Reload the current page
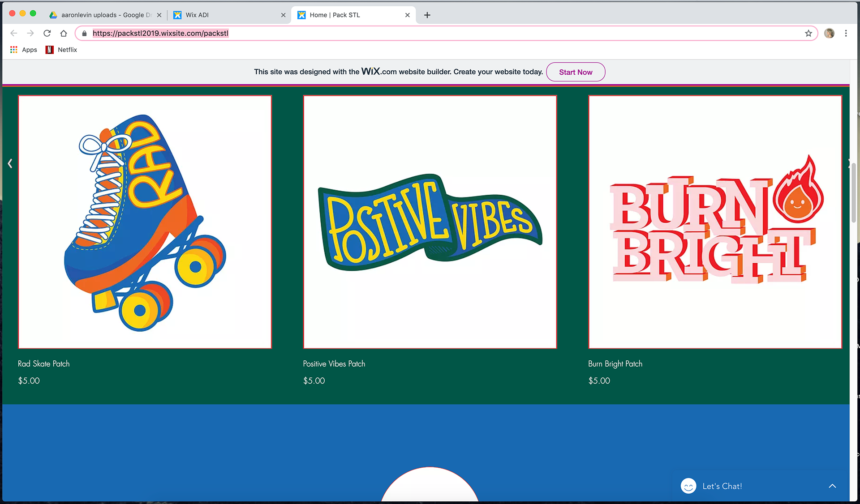Viewport: 860px width, 504px height. [47, 33]
